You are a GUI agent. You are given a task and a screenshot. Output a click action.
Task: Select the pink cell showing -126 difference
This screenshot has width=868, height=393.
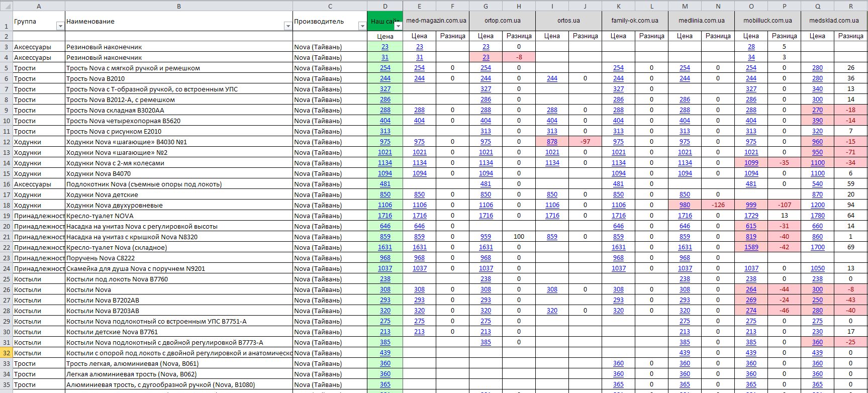click(718, 205)
